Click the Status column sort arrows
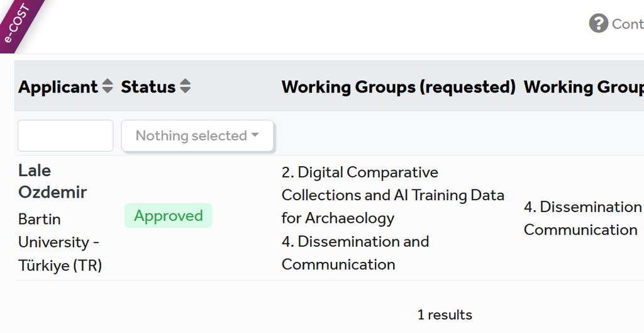 185,86
